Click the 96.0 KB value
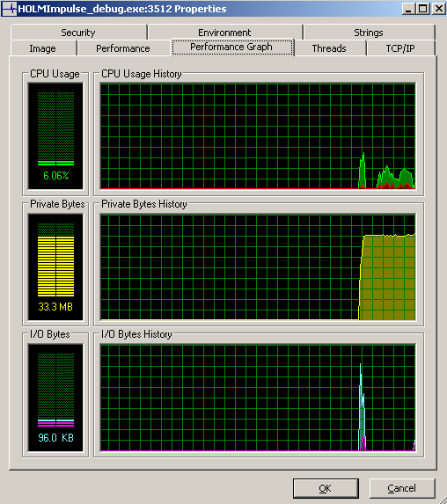 55,437
